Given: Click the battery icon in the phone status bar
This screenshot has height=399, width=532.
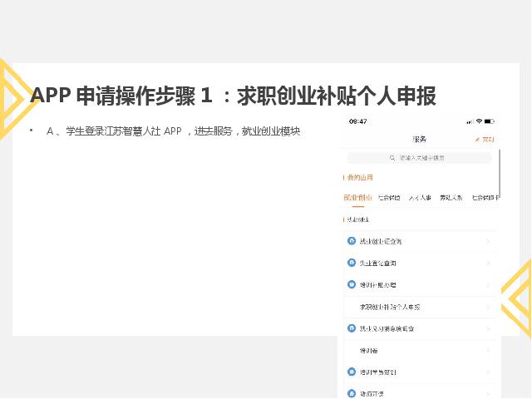Looking at the screenshot, I should pos(490,121).
